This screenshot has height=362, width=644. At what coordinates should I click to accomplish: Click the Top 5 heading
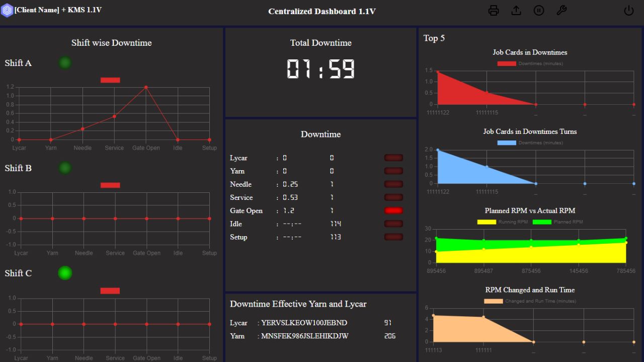[x=434, y=38]
